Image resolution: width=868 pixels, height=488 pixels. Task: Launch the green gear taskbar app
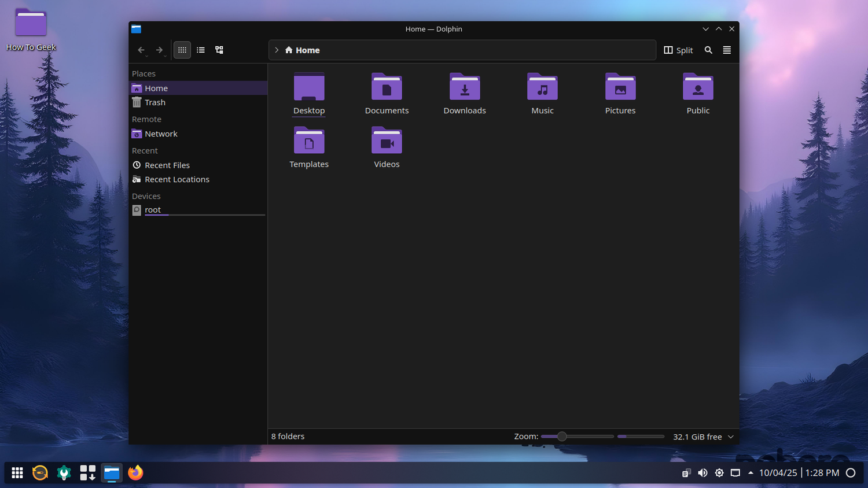pyautogui.click(x=64, y=473)
